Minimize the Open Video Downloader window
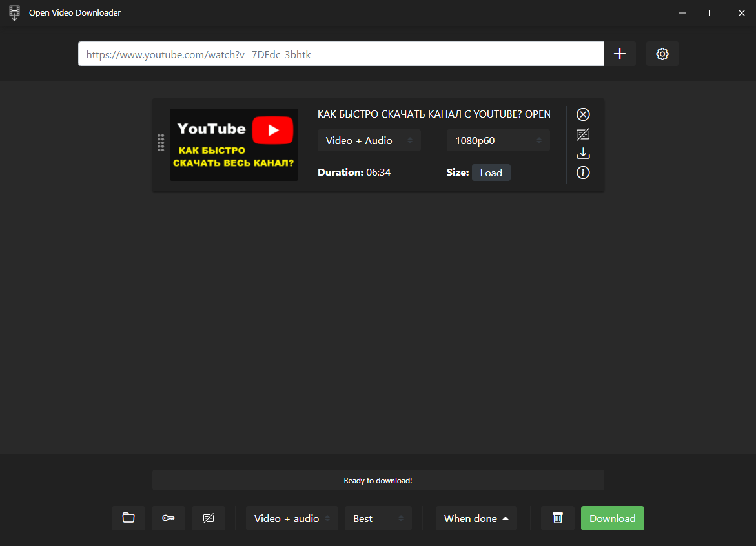Viewport: 756px width, 546px height. point(682,12)
